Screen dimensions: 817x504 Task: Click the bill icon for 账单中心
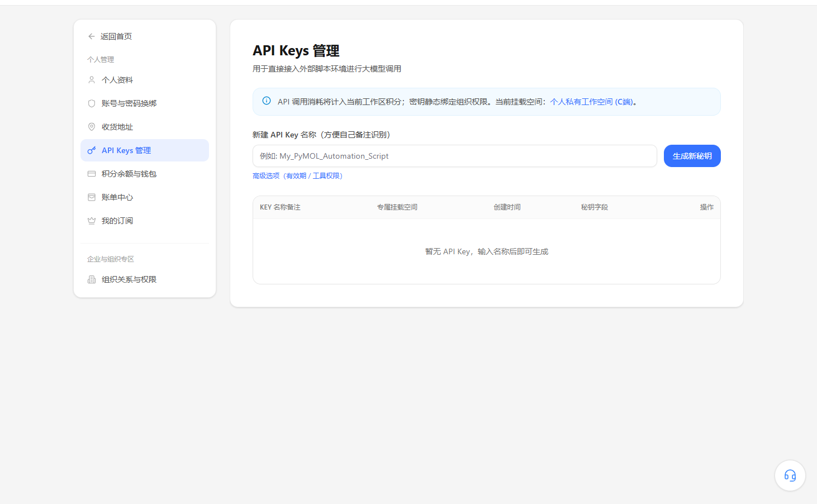point(92,197)
